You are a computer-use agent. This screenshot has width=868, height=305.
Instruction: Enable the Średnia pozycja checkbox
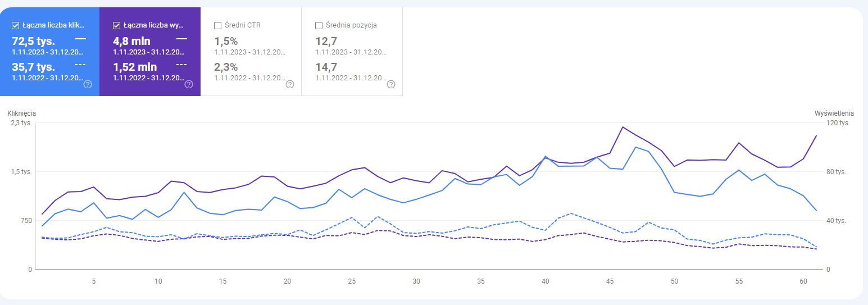point(319,25)
